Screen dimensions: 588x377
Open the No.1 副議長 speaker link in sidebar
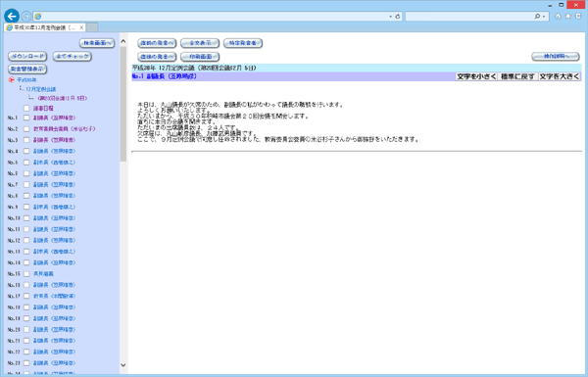(x=54, y=118)
